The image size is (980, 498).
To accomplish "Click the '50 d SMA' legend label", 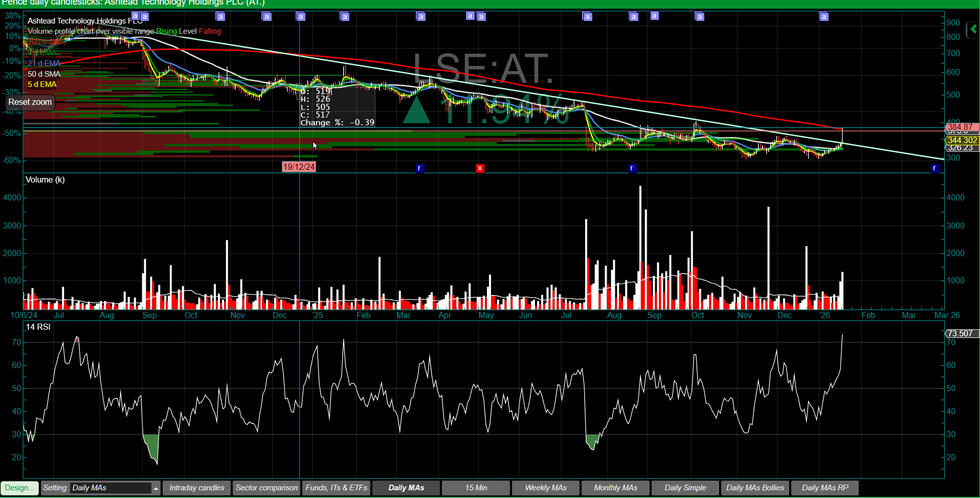I will pos(44,74).
